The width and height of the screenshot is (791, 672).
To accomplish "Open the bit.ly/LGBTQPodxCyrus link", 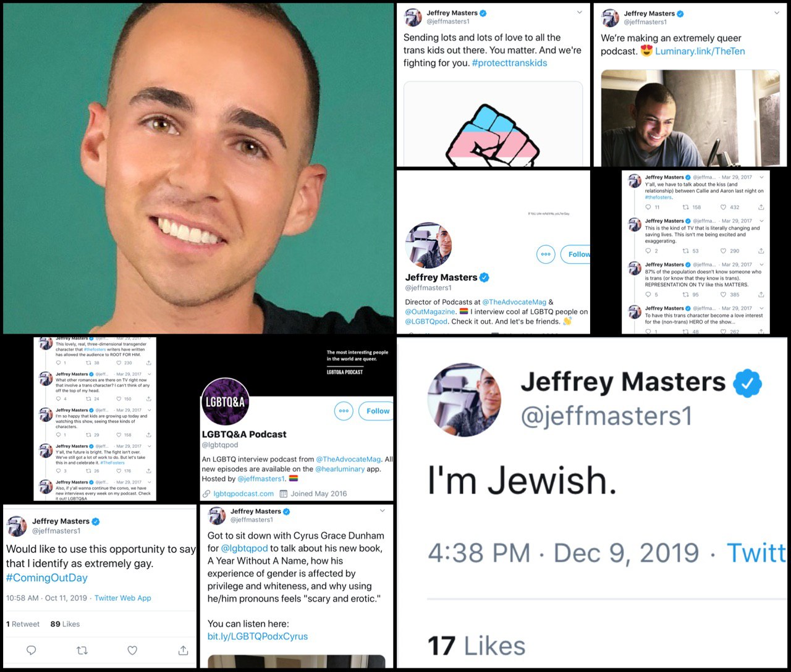I will pos(258,636).
